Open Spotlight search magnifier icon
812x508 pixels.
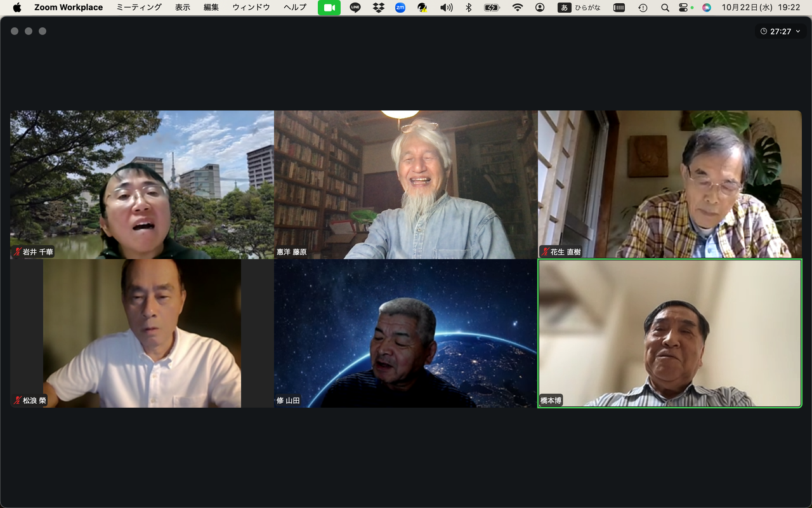click(x=665, y=8)
